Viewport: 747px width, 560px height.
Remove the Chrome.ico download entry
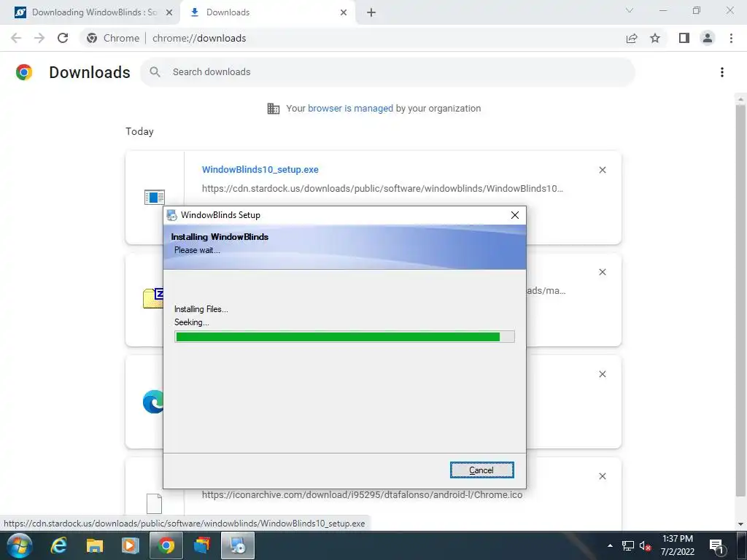(x=602, y=476)
